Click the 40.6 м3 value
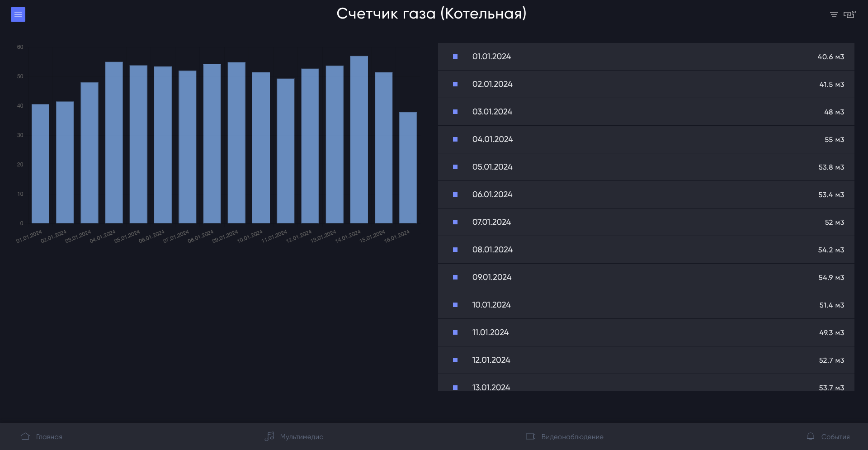868x450 pixels. click(x=830, y=57)
